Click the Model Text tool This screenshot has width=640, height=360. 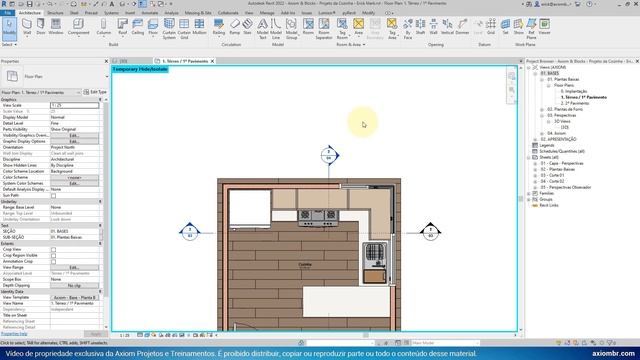tap(262, 29)
